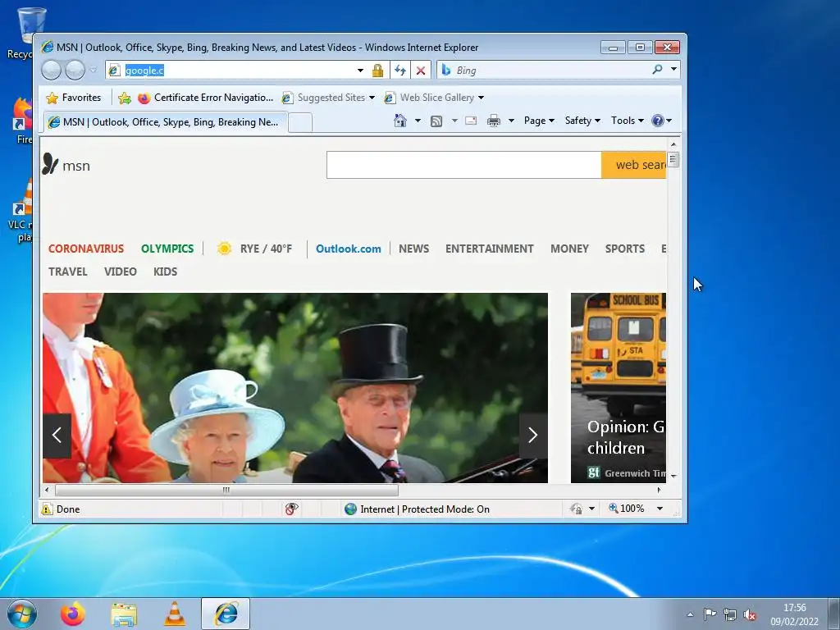
Task: Open the NEWS section
Action: click(413, 249)
